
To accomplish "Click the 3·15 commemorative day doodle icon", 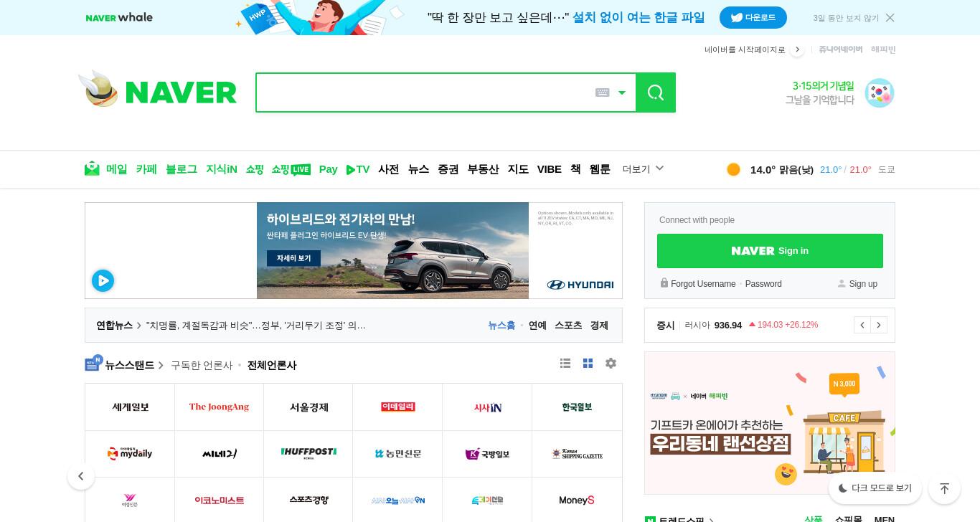I will [x=879, y=93].
